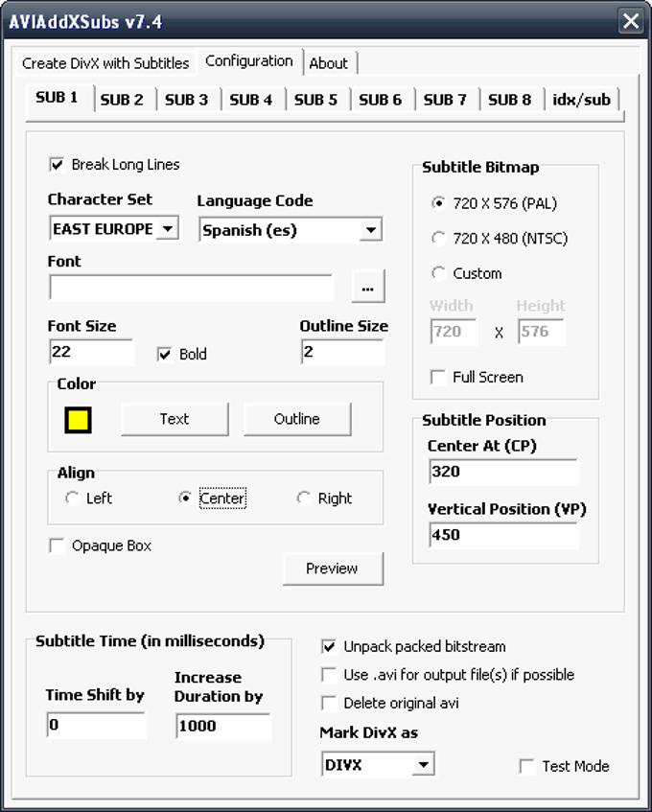The image size is (652, 812).
Task: Select the SUB 1 tab
Action: coord(57,98)
